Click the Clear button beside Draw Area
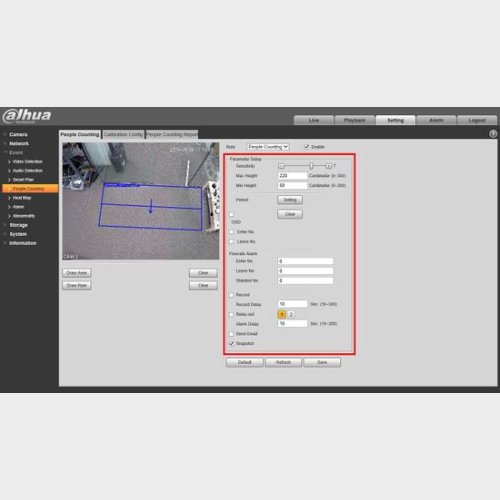The image size is (500, 500). coord(203,273)
